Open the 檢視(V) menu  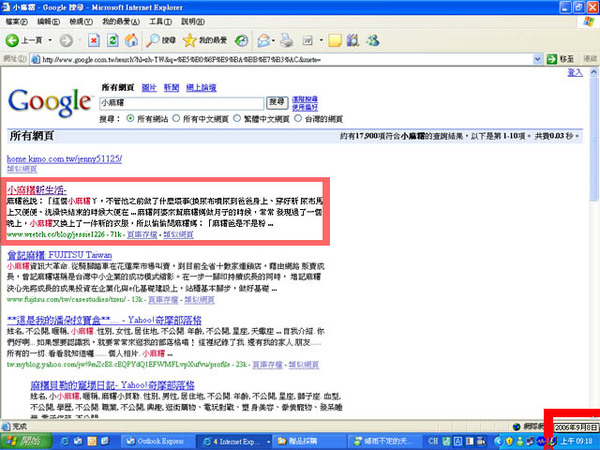click(x=81, y=22)
